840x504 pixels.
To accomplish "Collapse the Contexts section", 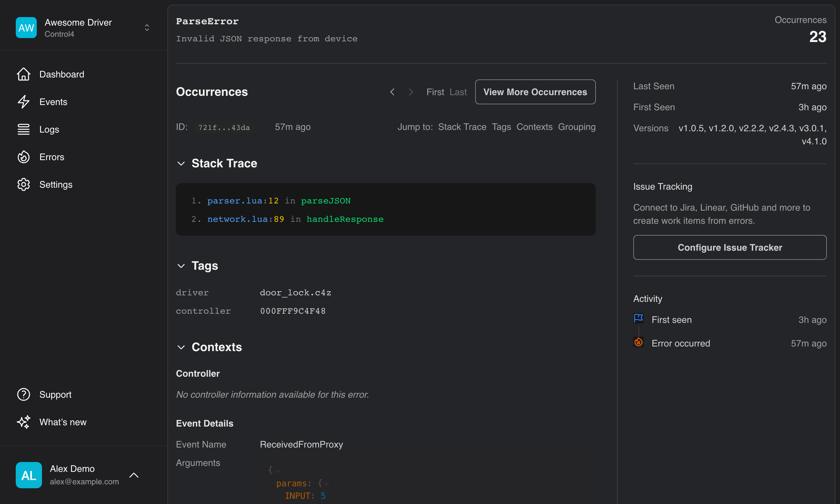I will pyautogui.click(x=181, y=347).
